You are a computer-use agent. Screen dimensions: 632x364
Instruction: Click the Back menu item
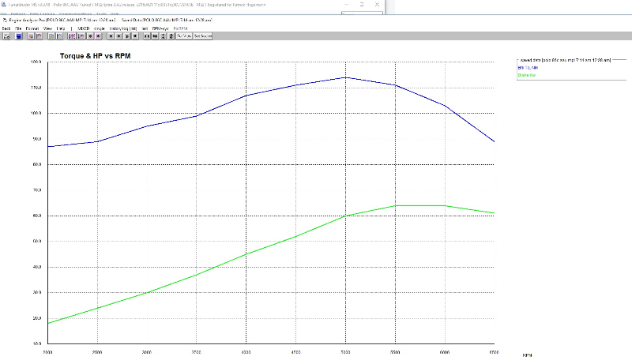(6, 28)
